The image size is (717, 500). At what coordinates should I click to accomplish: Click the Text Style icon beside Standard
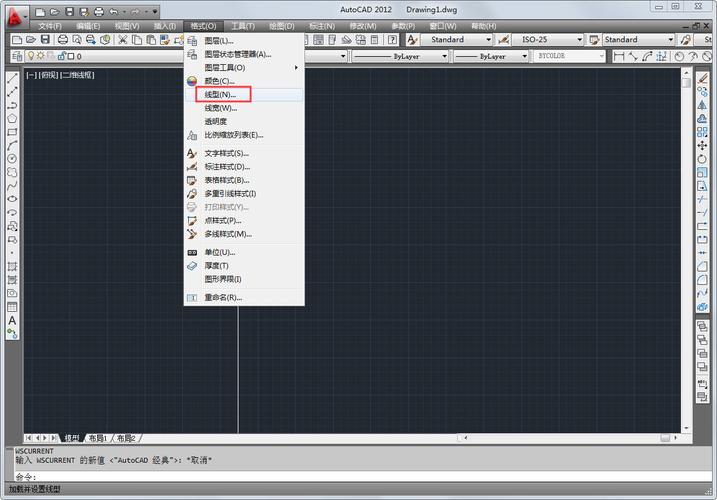pos(412,39)
